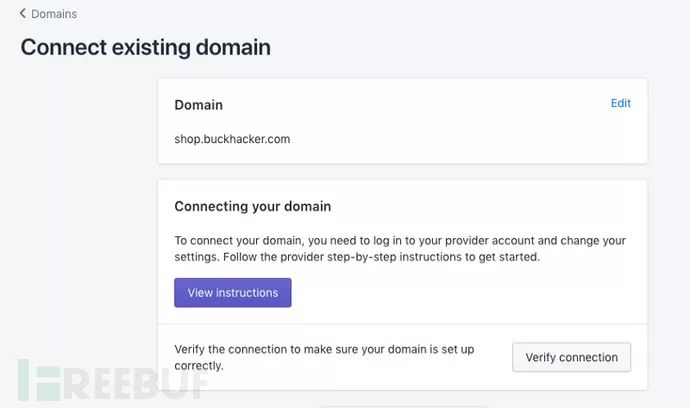Viewport: 690px width, 408px height.
Task: Click the Domain card heading
Action: tap(199, 104)
